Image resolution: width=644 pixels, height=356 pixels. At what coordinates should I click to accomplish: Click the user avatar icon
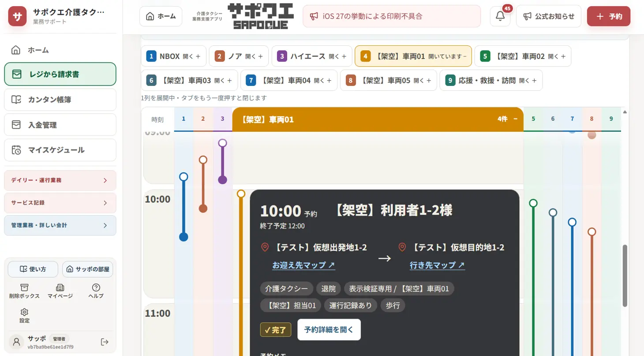(17, 341)
